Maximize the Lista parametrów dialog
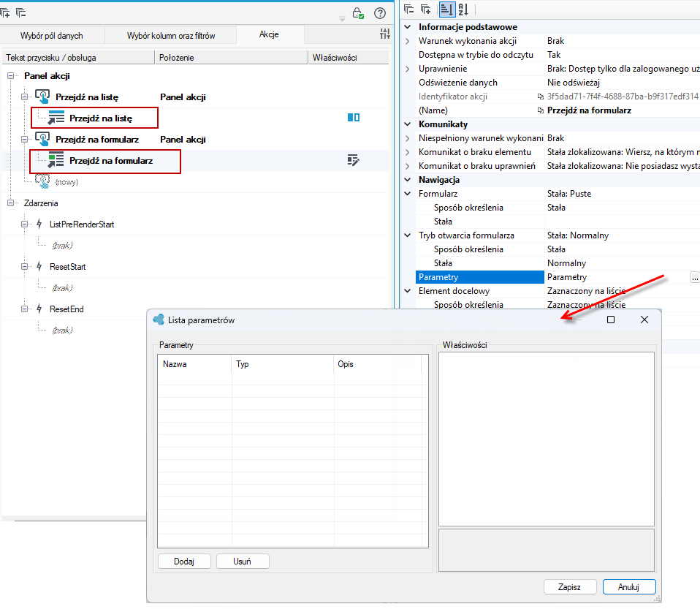Screen dimensions: 700x612 click(611, 320)
